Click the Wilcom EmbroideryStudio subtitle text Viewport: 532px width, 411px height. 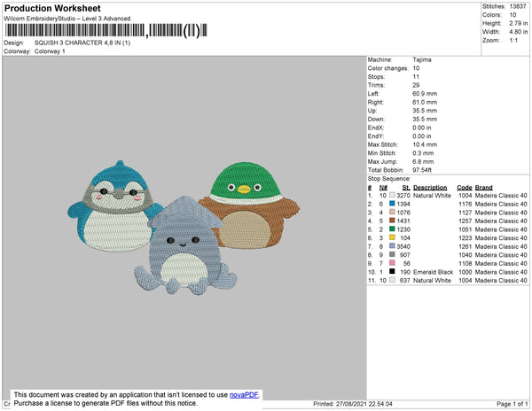[x=66, y=19]
